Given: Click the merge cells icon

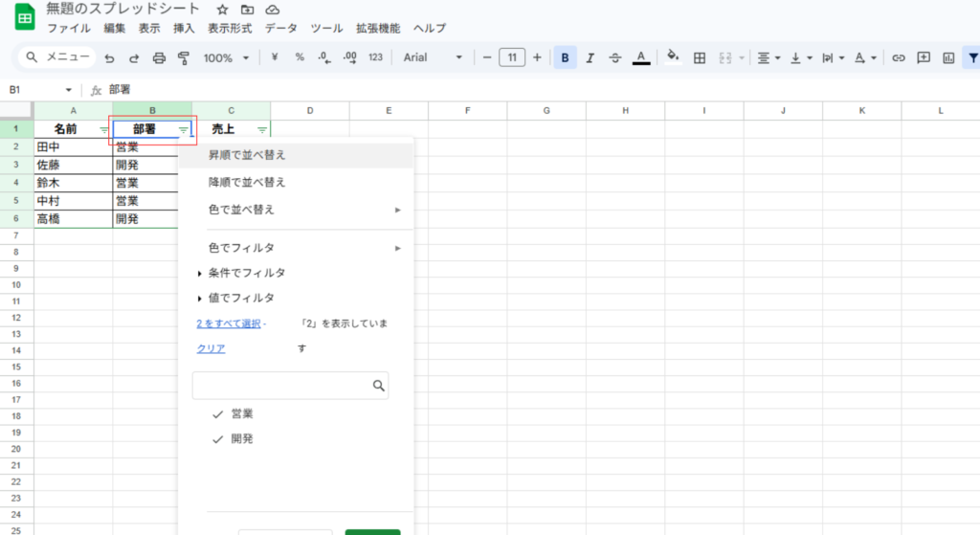Looking at the screenshot, I should (x=725, y=57).
